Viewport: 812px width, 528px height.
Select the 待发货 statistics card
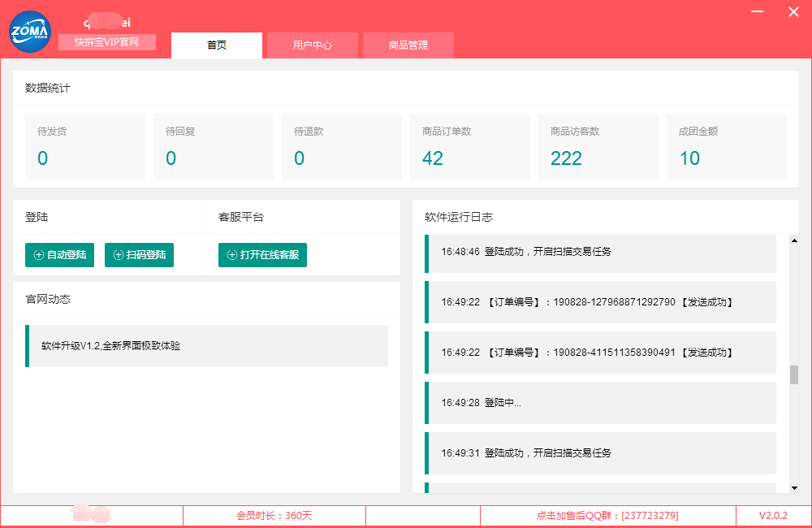[79, 146]
